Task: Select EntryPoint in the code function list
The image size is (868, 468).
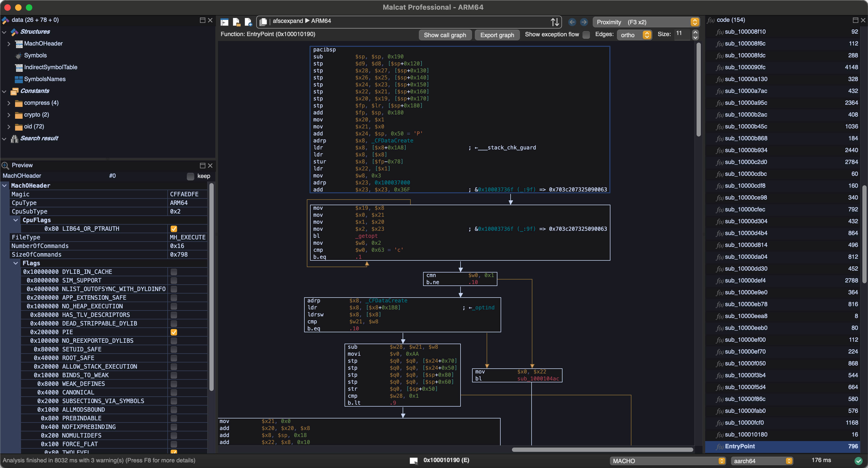Action: click(740, 446)
